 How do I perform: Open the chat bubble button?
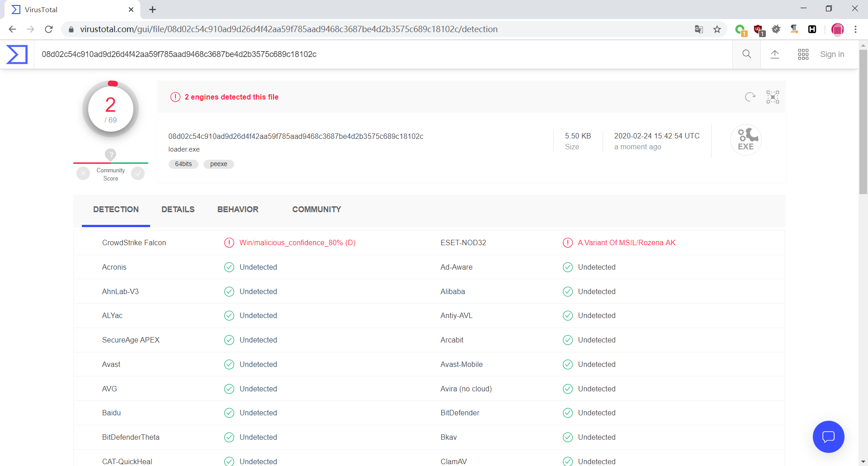(x=828, y=437)
